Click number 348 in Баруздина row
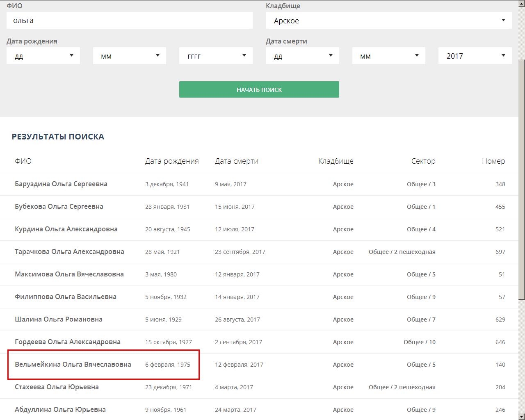The image size is (525, 420). pyautogui.click(x=500, y=184)
